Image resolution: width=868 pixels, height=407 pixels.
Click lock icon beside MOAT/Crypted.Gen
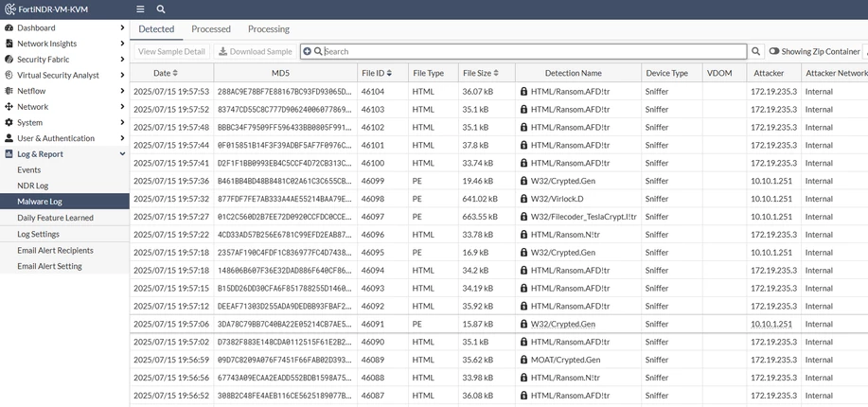tap(523, 360)
